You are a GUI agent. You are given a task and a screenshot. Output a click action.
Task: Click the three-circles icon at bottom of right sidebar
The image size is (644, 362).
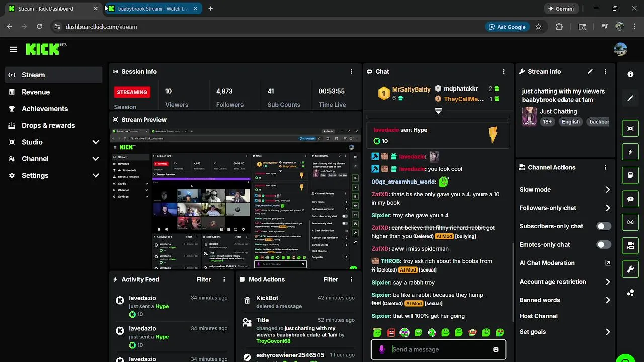click(x=630, y=293)
